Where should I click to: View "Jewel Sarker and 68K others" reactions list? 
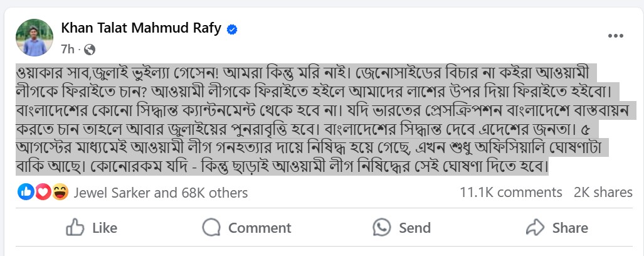161,193
